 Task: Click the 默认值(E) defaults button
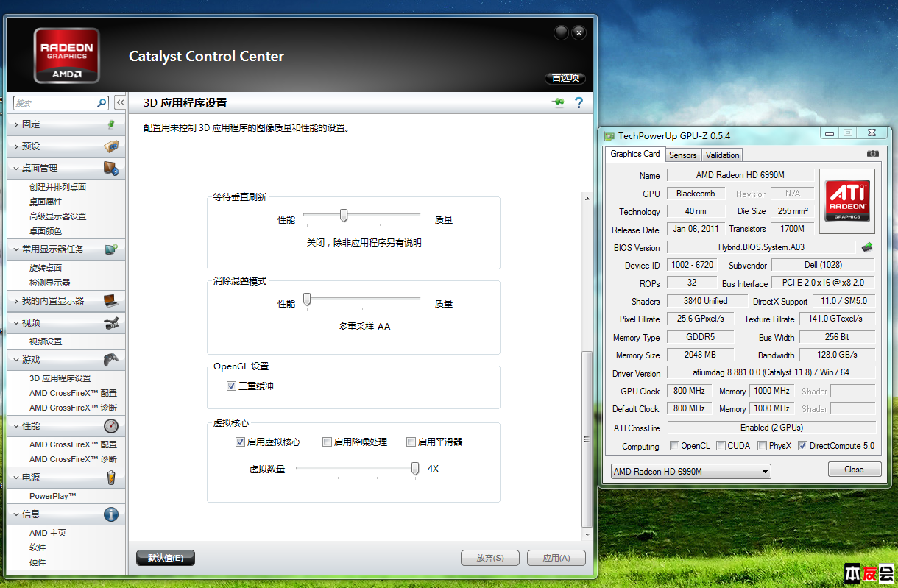click(x=166, y=558)
